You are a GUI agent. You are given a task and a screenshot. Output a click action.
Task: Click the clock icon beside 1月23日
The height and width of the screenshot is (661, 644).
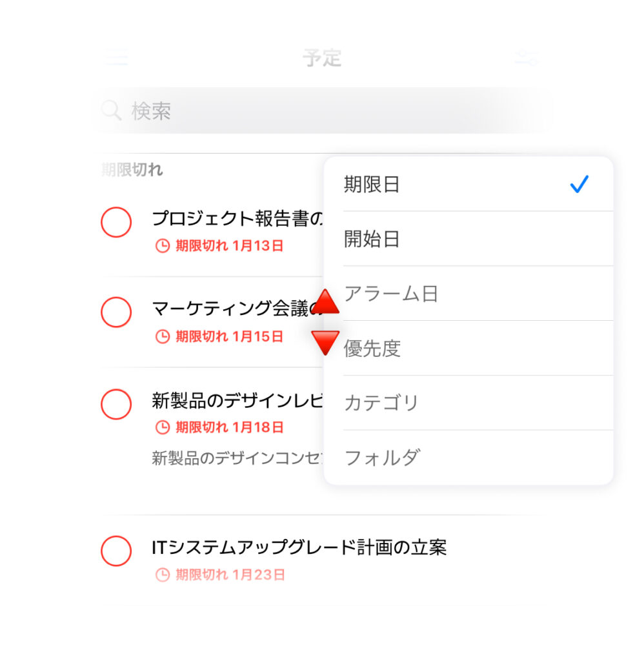pyautogui.click(x=162, y=575)
